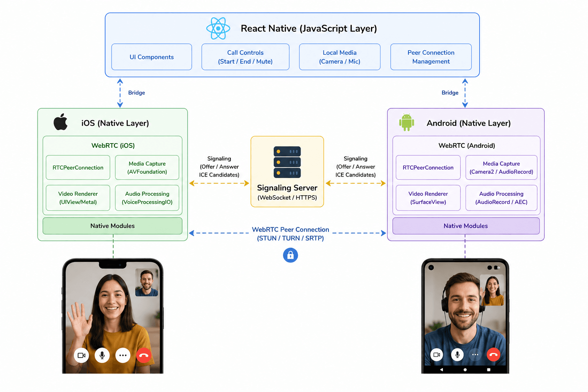The width and height of the screenshot is (588, 392).
Task: Click the Apple logo in iOS layer
Action: (x=60, y=122)
